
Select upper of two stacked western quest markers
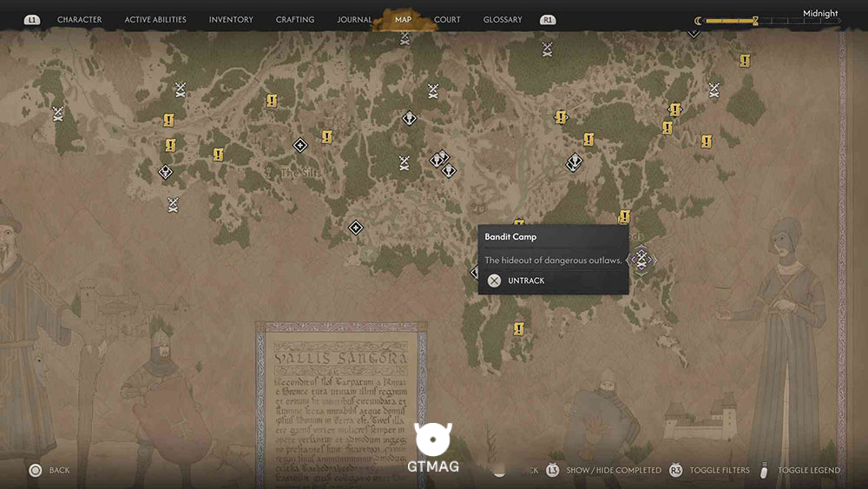(x=169, y=120)
